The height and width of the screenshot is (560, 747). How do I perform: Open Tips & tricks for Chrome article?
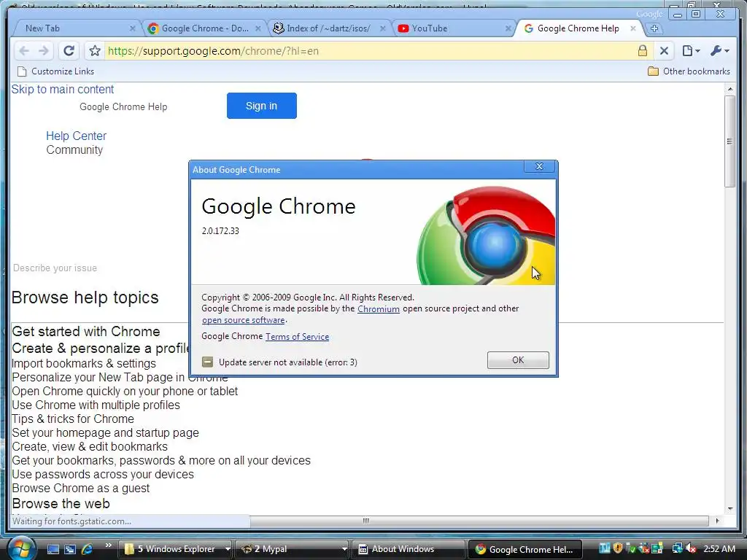73,419
